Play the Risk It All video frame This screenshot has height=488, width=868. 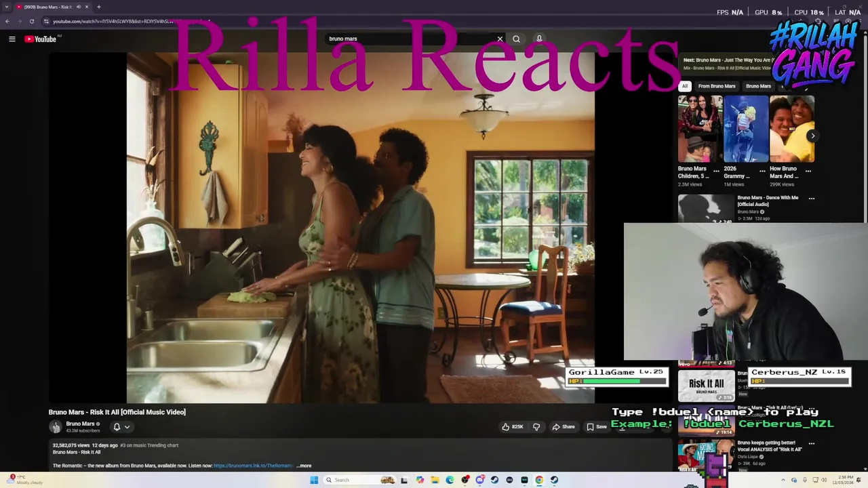coord(360,228)
